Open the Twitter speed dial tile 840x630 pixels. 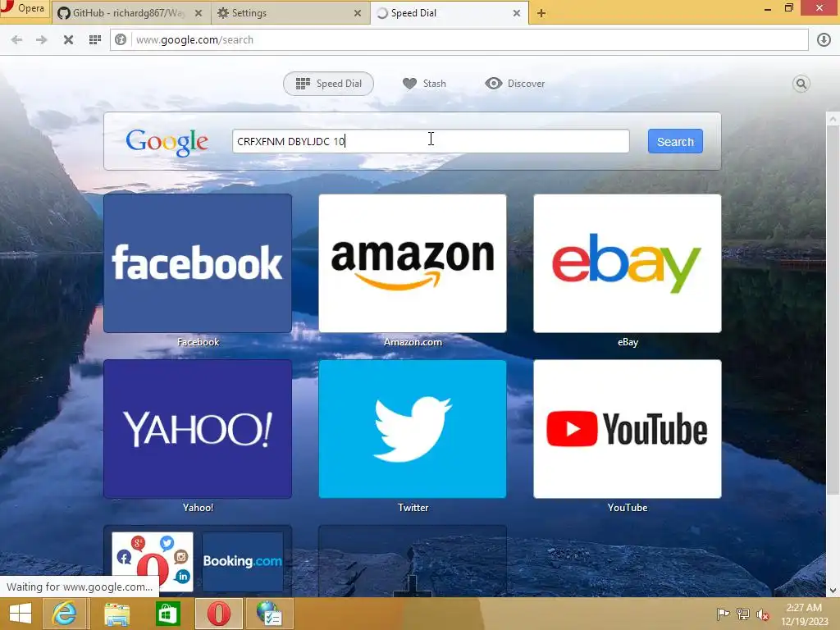pyautogui.click(x=413, y=428)
